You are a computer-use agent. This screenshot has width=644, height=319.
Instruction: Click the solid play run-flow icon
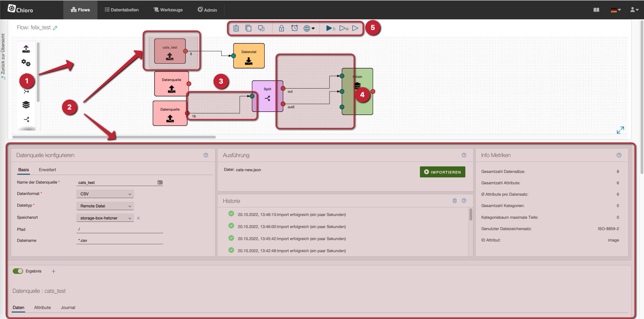330,28
